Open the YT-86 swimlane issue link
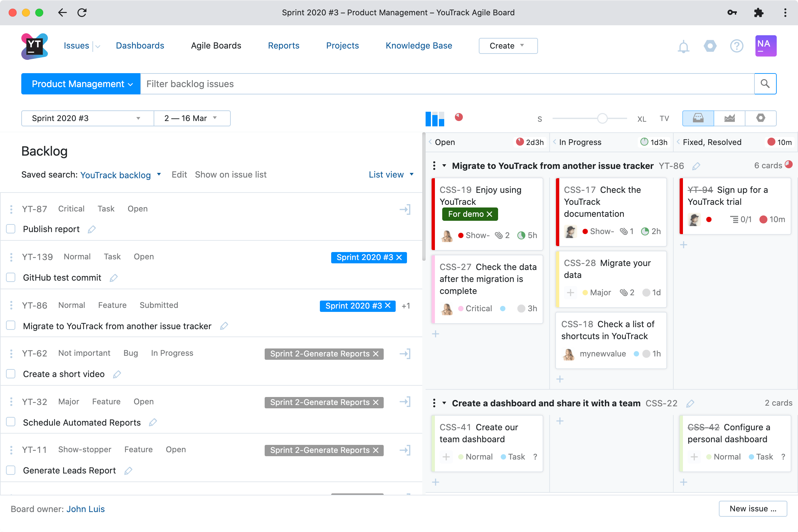Screen dimensions: 798x532 [671, 166]
